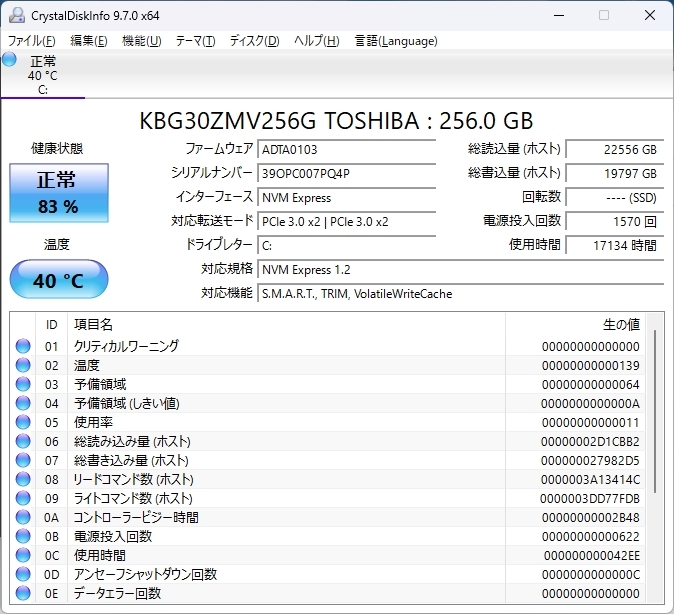Click raw value 0000003DD77FDB
674x614 pixels.
[590, 498]
